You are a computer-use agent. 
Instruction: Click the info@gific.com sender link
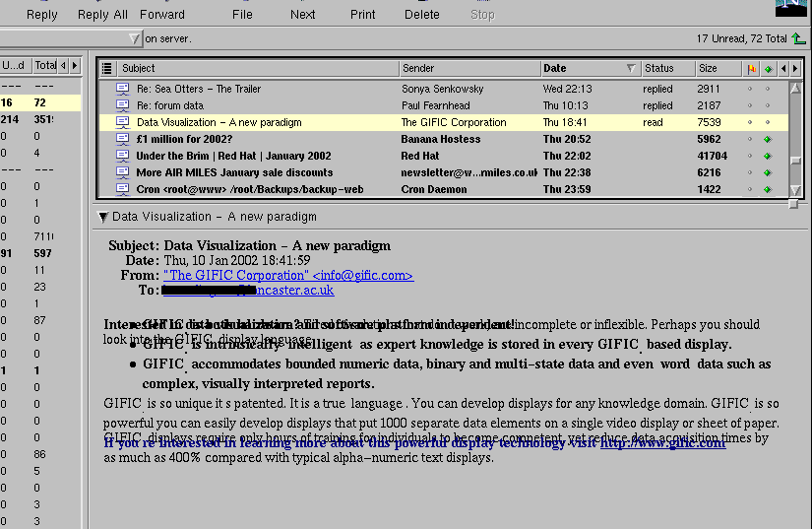point(288,275)
